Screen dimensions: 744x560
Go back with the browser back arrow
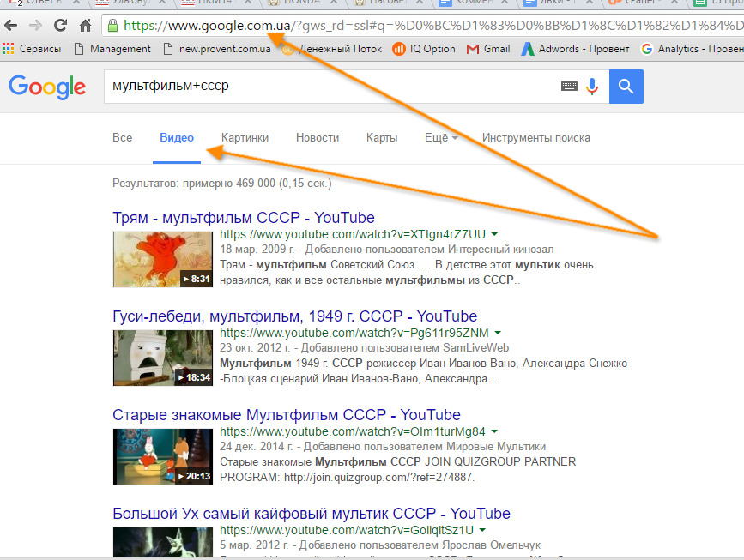pyautogui.click(x=10, y=25)
